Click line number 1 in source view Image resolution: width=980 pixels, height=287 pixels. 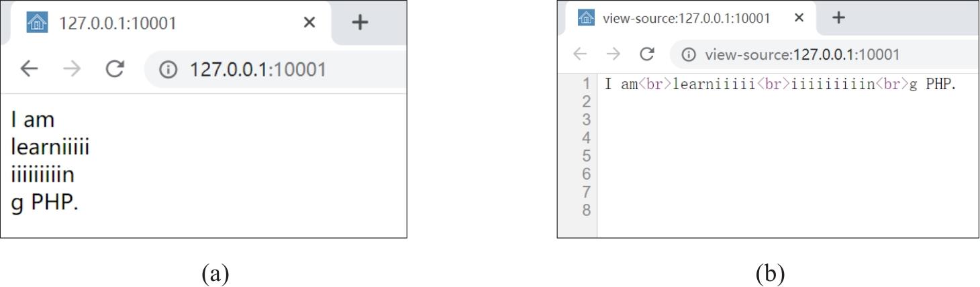click(x=585, y=84)
